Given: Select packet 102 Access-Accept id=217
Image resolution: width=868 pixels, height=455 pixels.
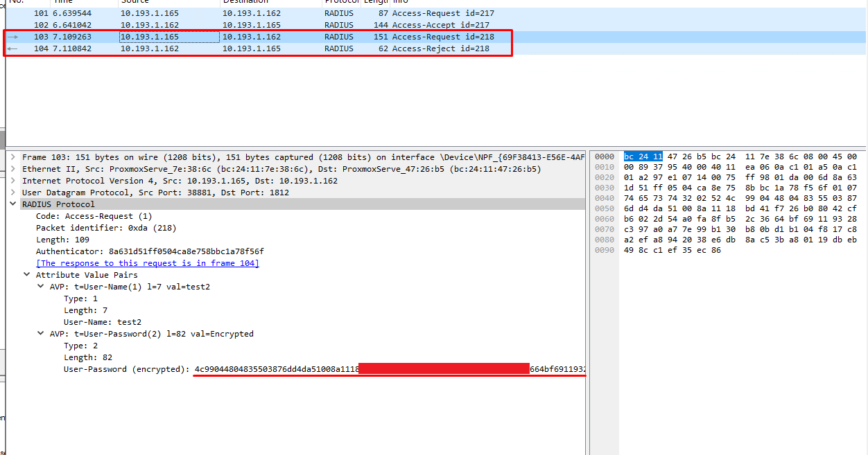Looking at the screenshot, I should (436, 25).
